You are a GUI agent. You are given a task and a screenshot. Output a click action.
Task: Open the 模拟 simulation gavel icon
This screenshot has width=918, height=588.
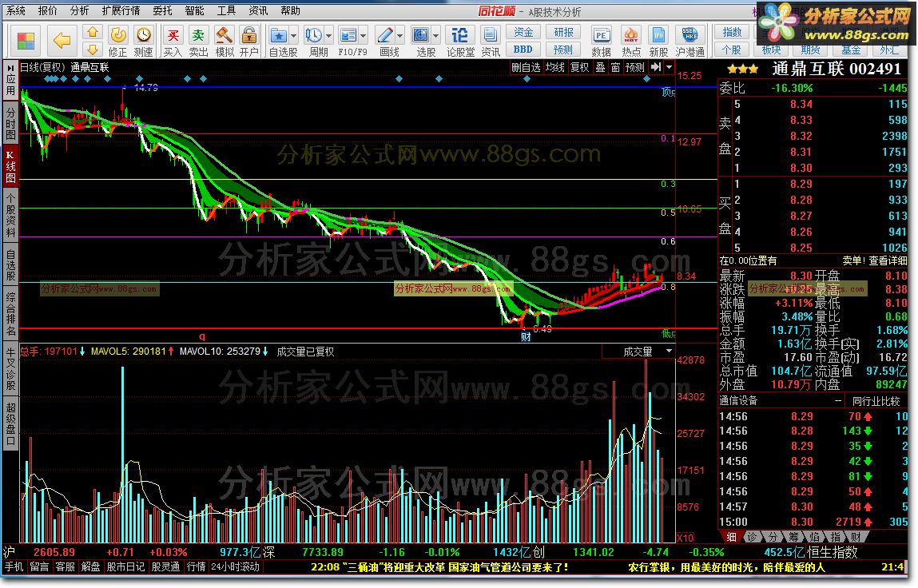225,36
